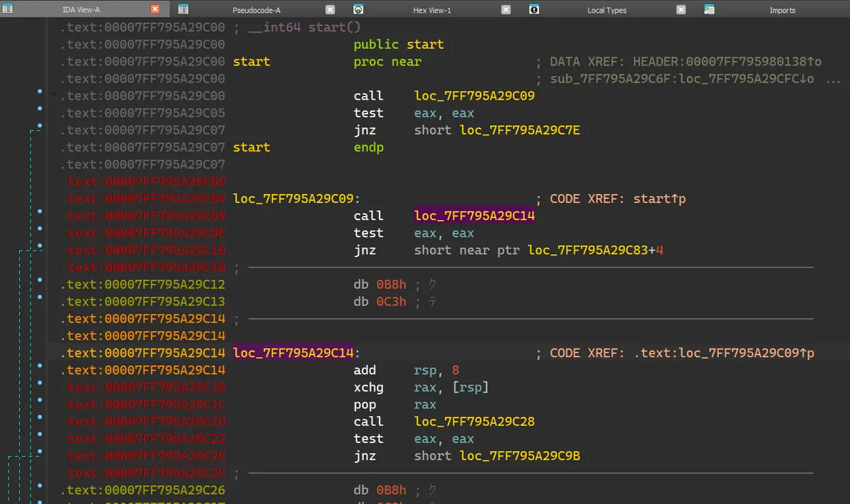Switch to the IDA View-A tab

tap(81, 10)
